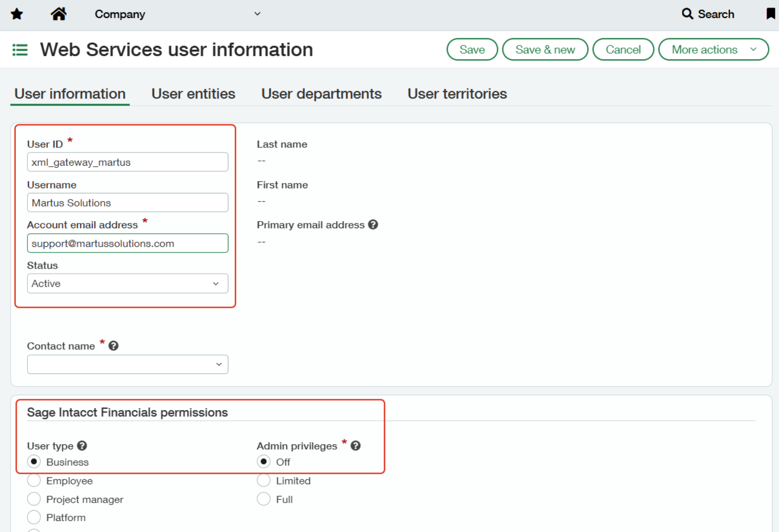Expand the Contact name dropdown
The width and height of the screenshot is (779, 532).
(x=127, y=364)
